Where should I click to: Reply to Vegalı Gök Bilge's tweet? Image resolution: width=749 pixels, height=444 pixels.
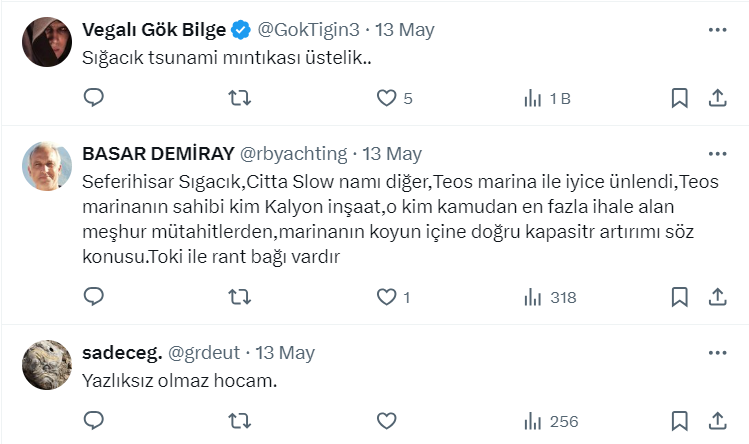coord(93,98)
